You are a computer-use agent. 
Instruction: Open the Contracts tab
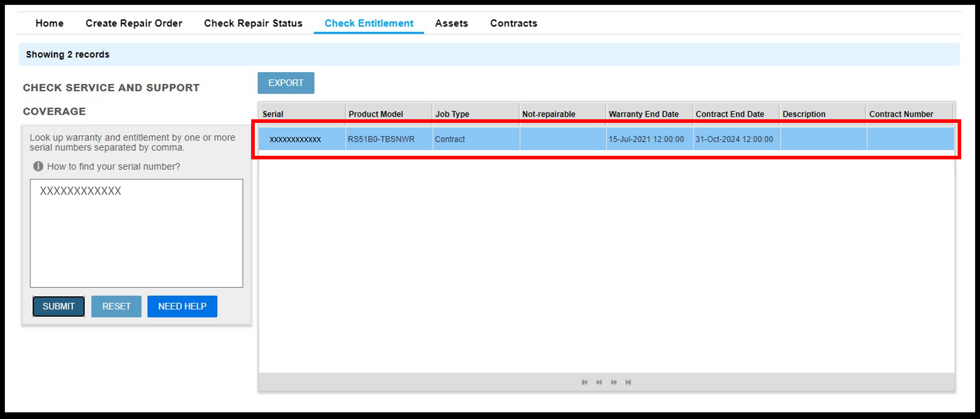(x=514, y=23)
